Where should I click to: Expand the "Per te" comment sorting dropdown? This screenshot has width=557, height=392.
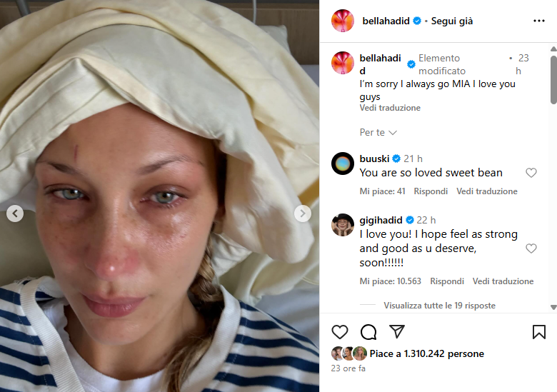point(378,132)
